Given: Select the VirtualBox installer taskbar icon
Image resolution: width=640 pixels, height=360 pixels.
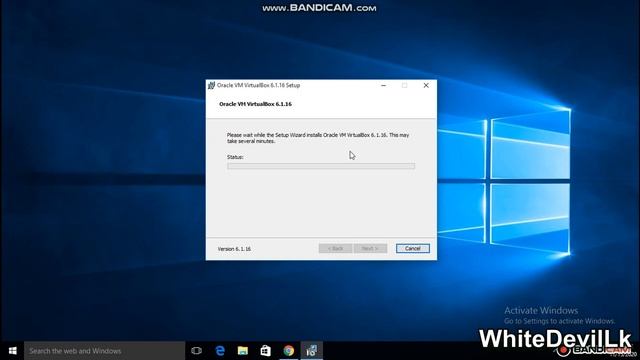Looking at the screenshot, I should click(312, 351).
